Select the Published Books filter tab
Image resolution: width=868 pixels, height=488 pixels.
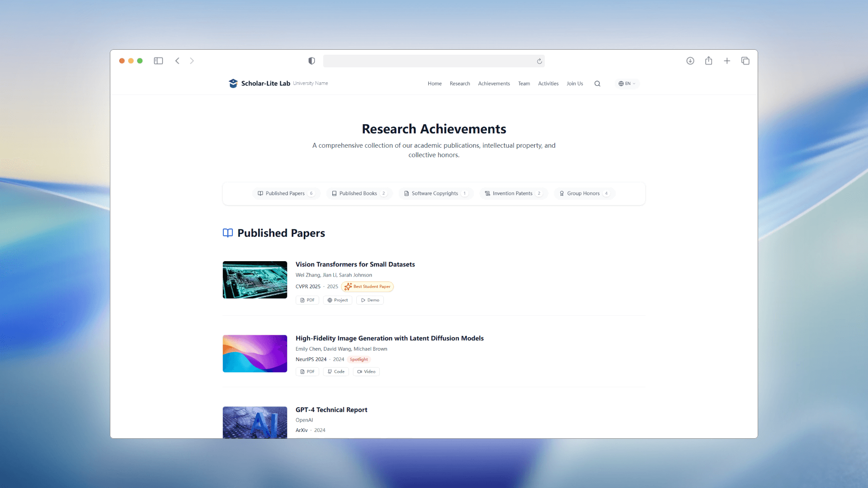tap(359, 193)
